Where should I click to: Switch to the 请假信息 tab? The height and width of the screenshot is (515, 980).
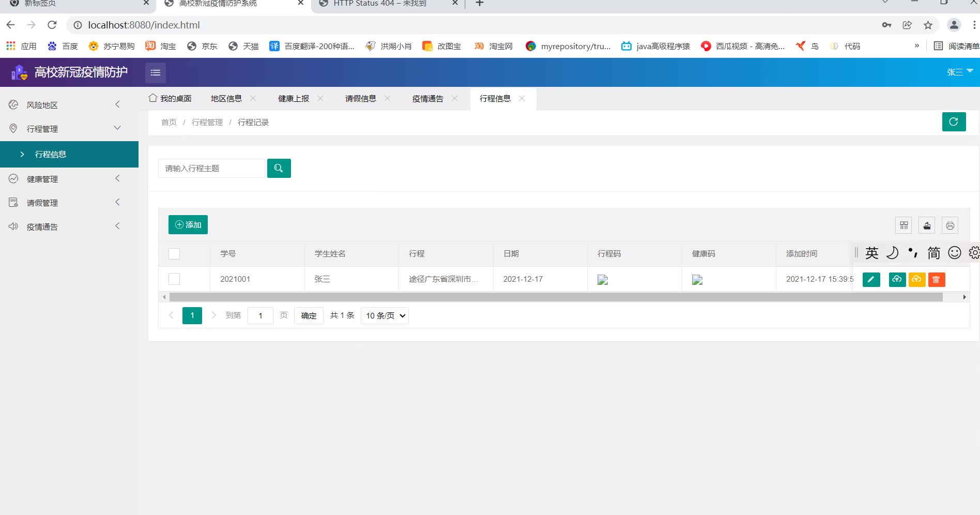361,98
